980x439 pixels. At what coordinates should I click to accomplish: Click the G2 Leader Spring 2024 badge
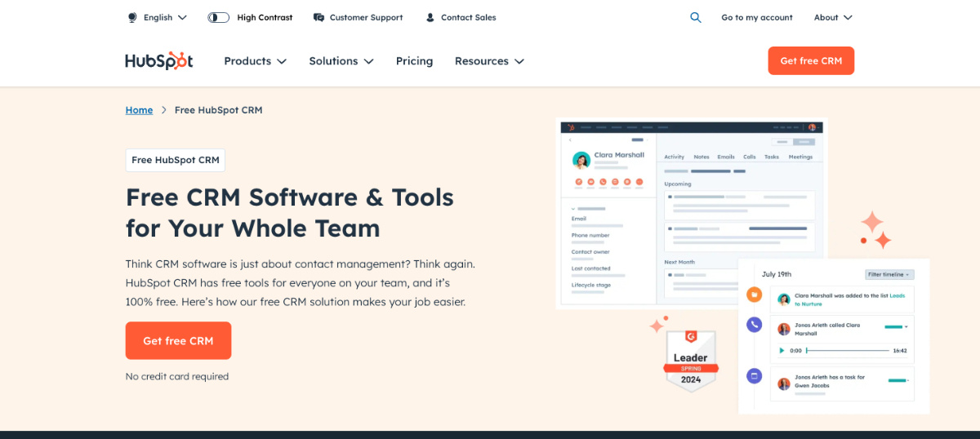click(690, 360)
